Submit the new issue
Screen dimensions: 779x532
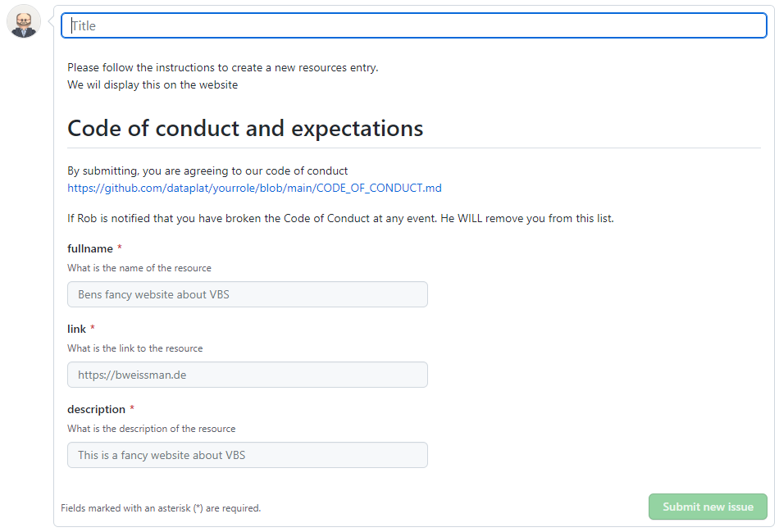click(708, 507)
